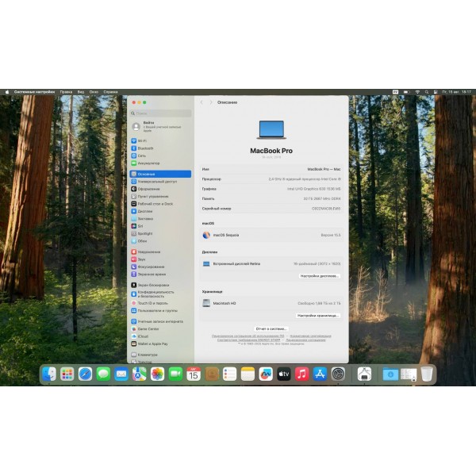Click the Macintosh HD storage row

coord(271,303)
